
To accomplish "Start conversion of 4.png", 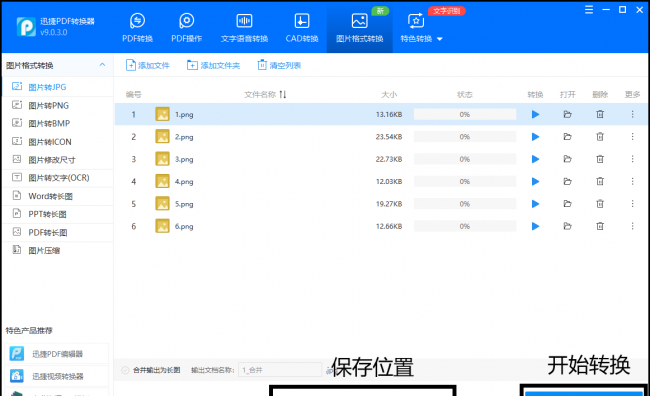I will 535,182.
